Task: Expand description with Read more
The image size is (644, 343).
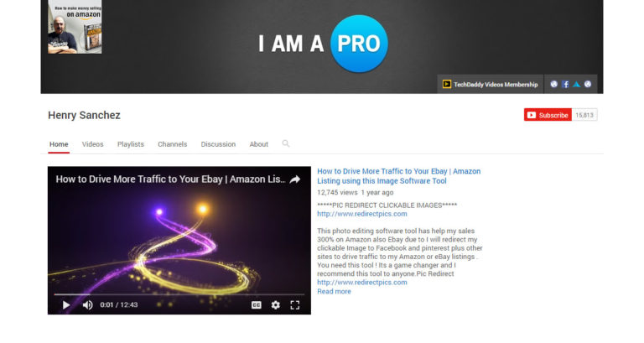Action: [x=334, y=291]
